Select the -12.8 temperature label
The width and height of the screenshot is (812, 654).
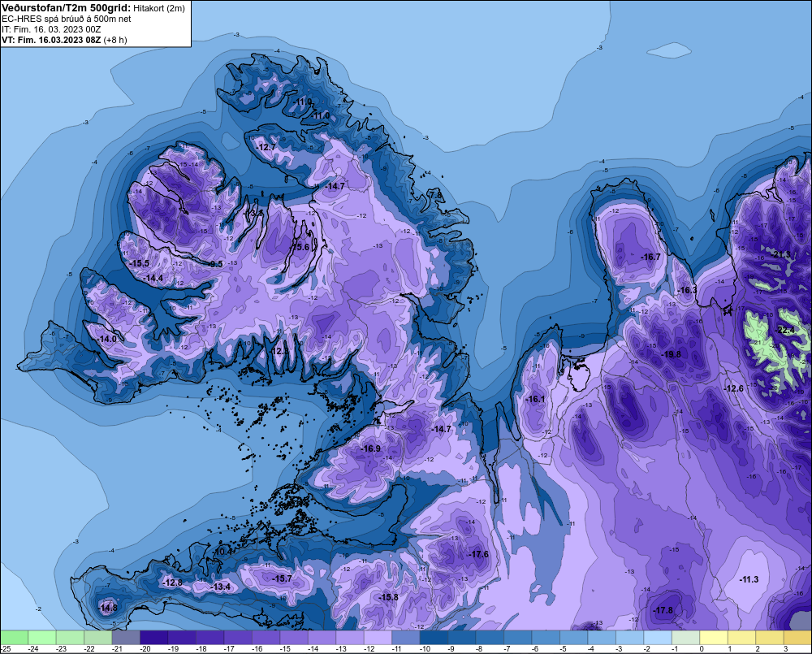pyautogui.click(x=172, y=583)
